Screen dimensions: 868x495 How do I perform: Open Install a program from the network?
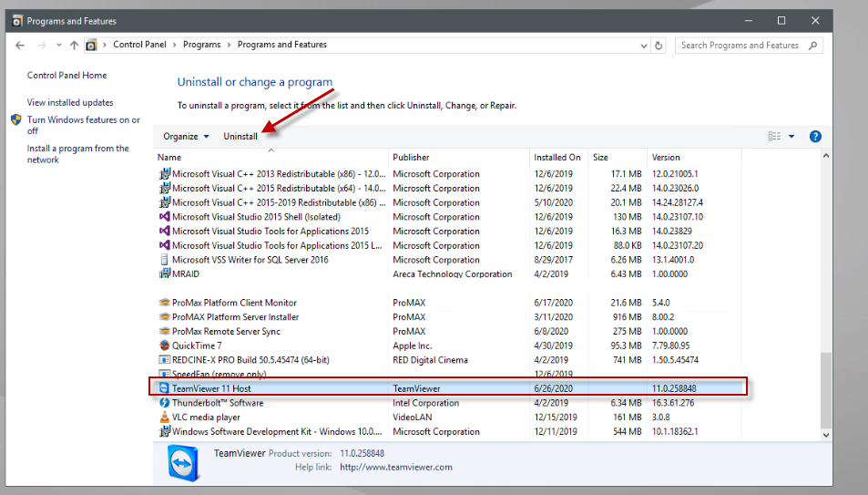point(77,154)
